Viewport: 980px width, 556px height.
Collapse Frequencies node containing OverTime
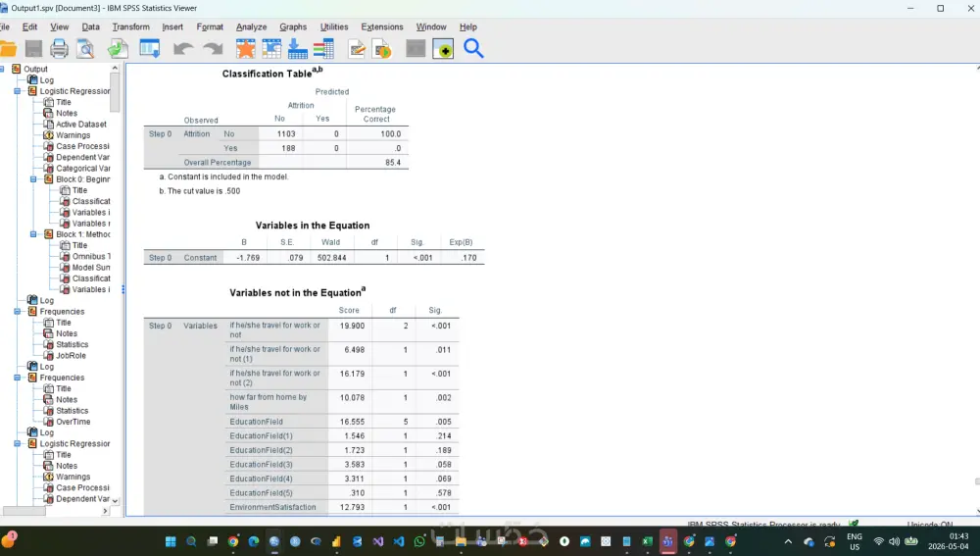(x=18, y=378)
